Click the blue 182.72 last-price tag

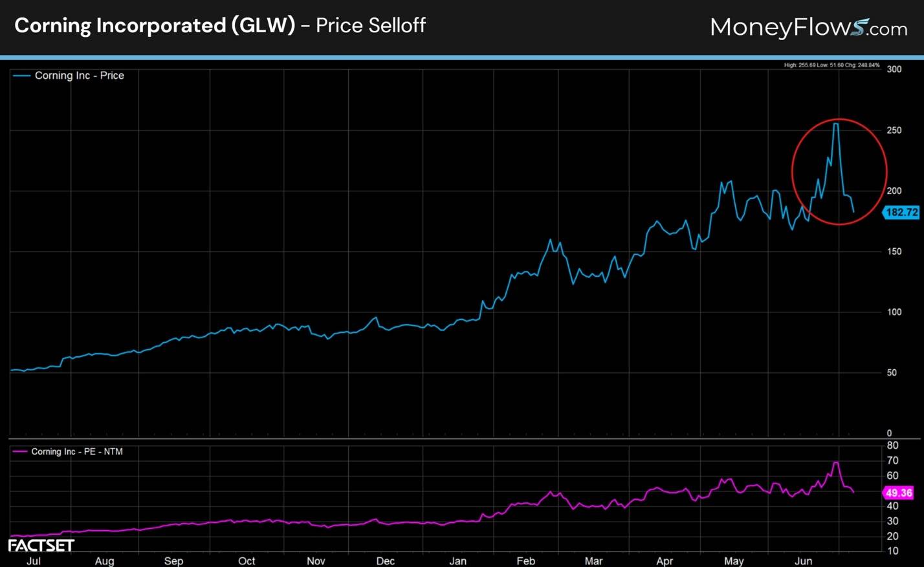coord(901,212)
